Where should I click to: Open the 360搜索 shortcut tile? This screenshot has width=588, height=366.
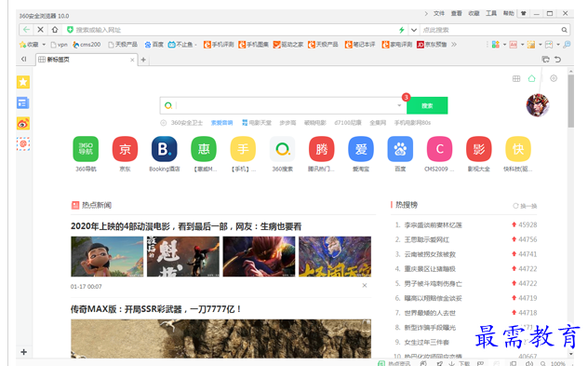point(283,149)
